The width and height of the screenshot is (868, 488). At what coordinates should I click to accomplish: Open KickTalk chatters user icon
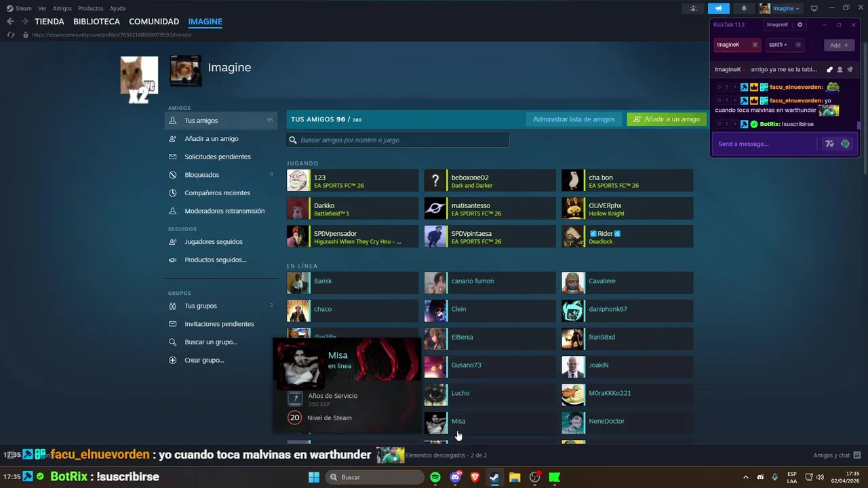(840, 69)
